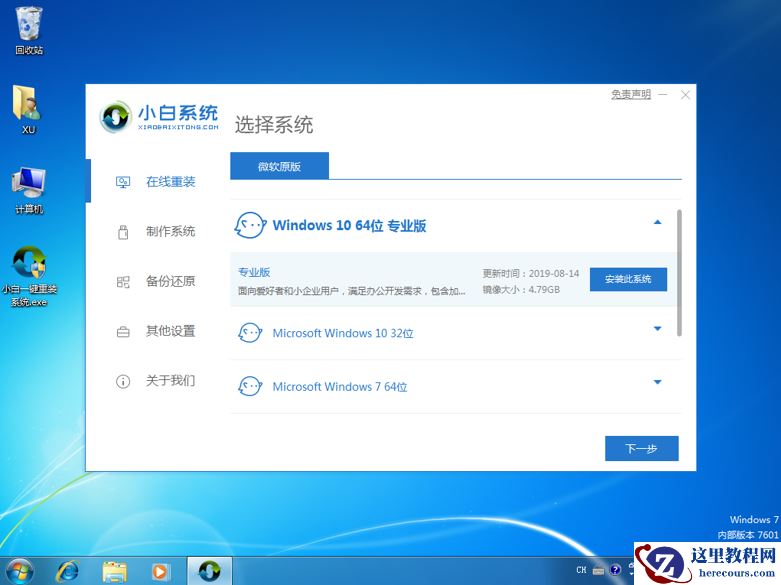
Task: Expand the Microsoft Windows 10 32位 arrow
Action: coord(657,328)
